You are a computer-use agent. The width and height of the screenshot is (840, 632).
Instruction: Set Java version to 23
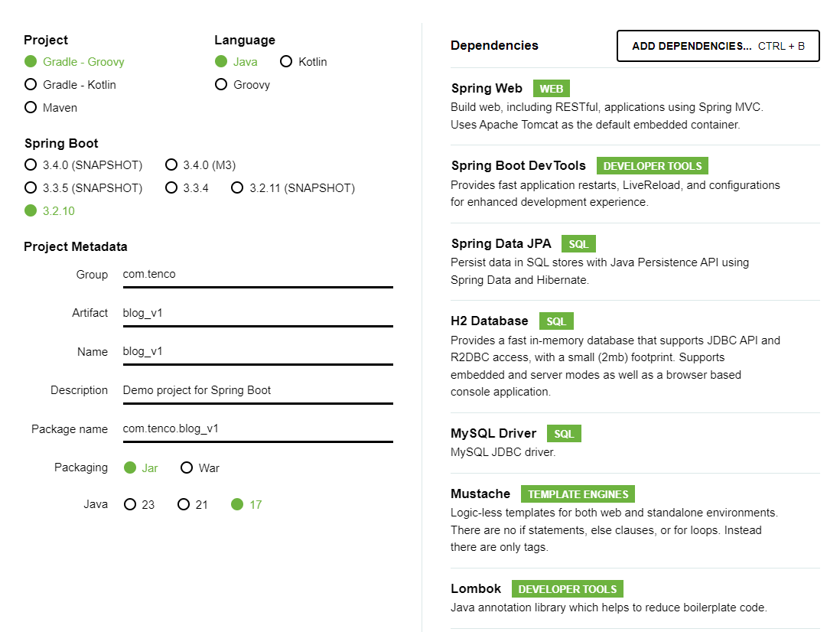(139, 504)
